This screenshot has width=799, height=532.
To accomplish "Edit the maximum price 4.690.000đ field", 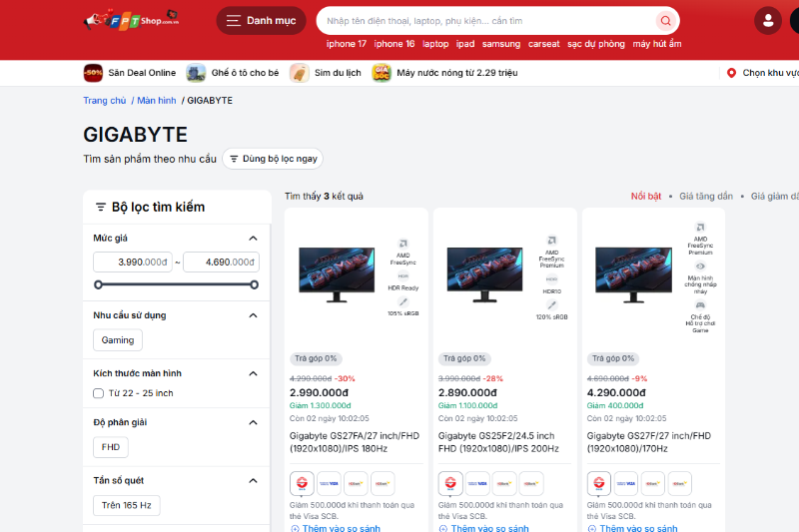I will click(x=221, y=263).
